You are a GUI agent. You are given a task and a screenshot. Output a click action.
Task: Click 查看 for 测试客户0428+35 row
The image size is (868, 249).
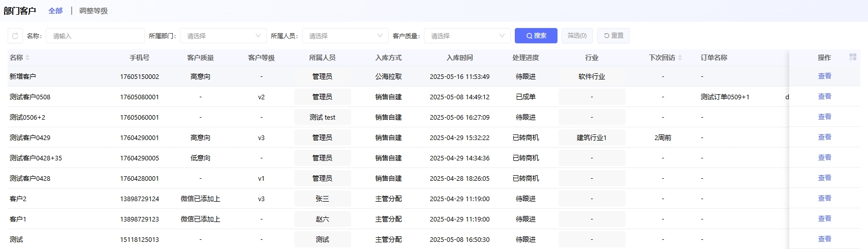[824, 157]
